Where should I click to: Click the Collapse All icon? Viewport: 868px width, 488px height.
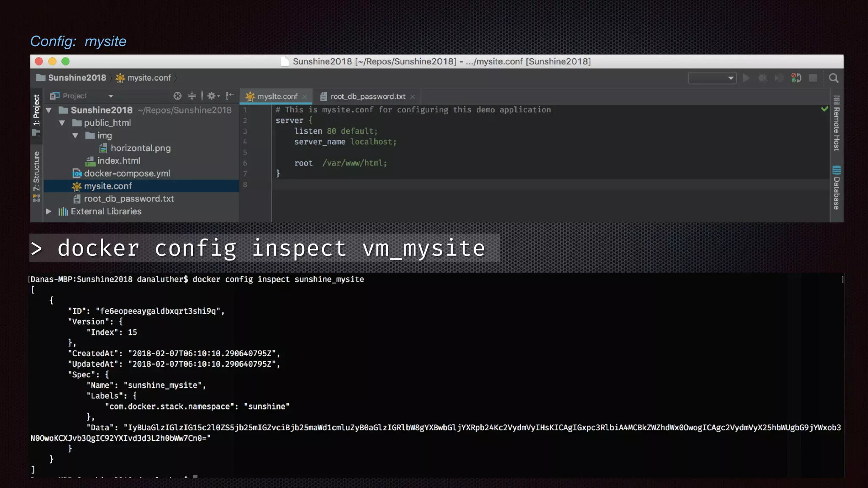coord(192,96)
